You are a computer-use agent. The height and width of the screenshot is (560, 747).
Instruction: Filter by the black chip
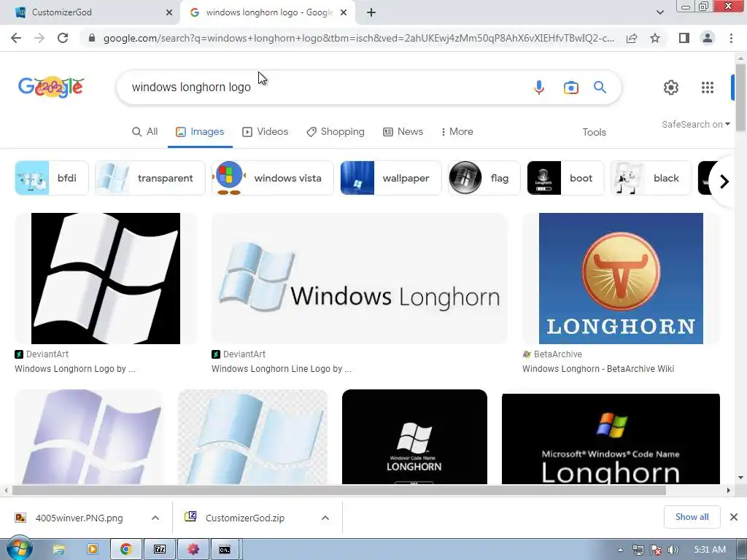point(651,178)
